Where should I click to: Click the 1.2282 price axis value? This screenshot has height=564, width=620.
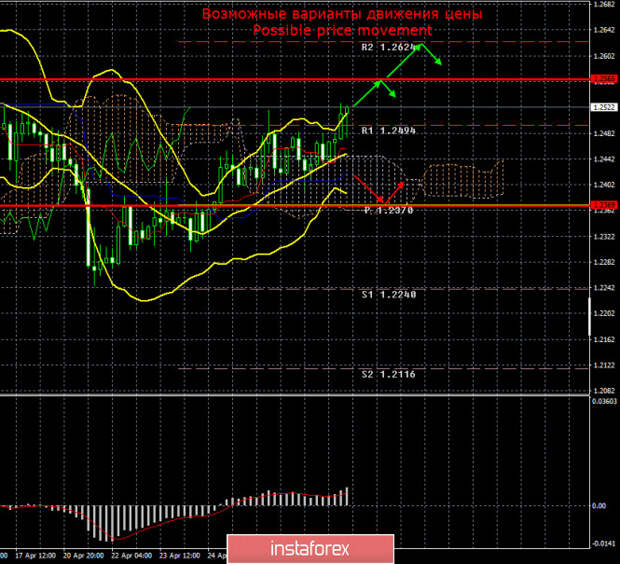(x=604, y=262)
